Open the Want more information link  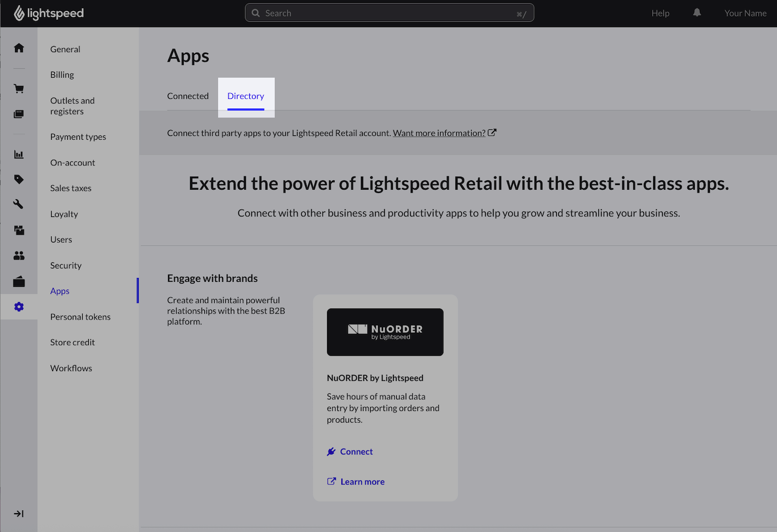438,133
